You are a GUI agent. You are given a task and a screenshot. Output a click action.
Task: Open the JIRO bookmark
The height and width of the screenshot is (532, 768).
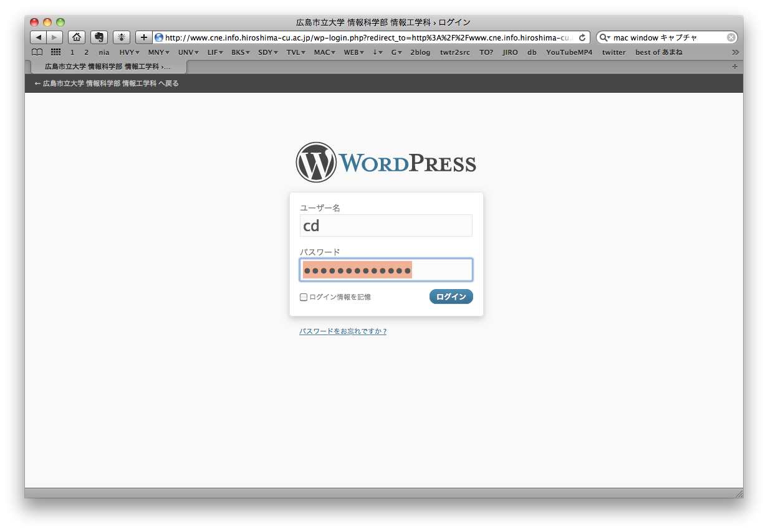click(x=510, y=52)
